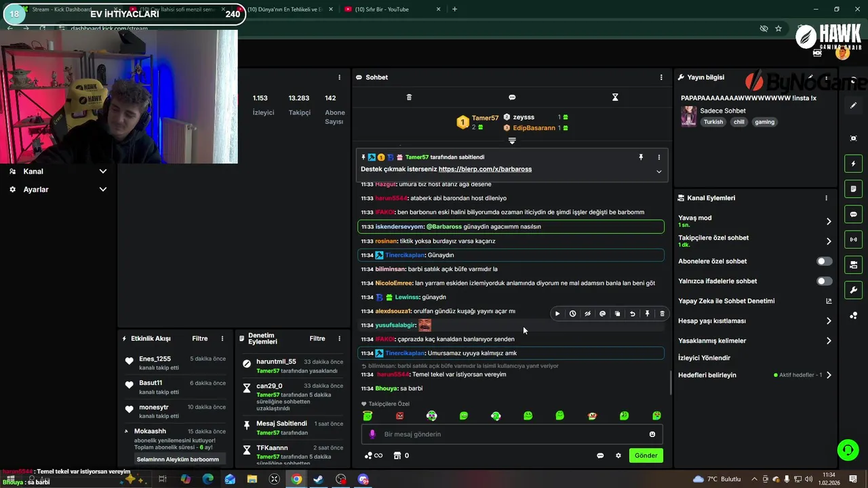Image resolution: width=868 pixels, height=488 pixels.
Task: Click the chill tag chip
Action: (x=738, y=122)
